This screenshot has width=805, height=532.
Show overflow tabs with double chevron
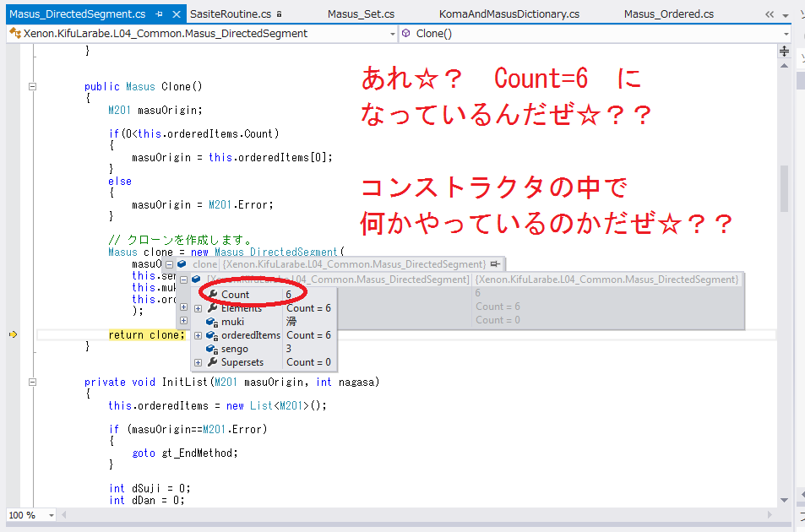pyautogui.click(x=769, y=15)
